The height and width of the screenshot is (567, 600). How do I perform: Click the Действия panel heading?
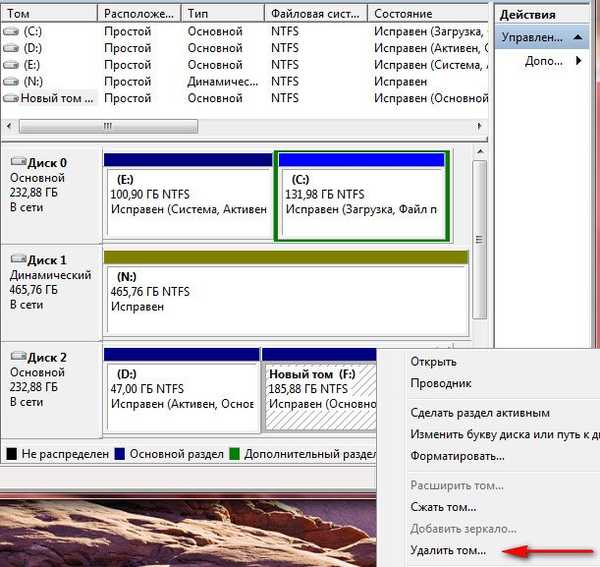[528, 15]
